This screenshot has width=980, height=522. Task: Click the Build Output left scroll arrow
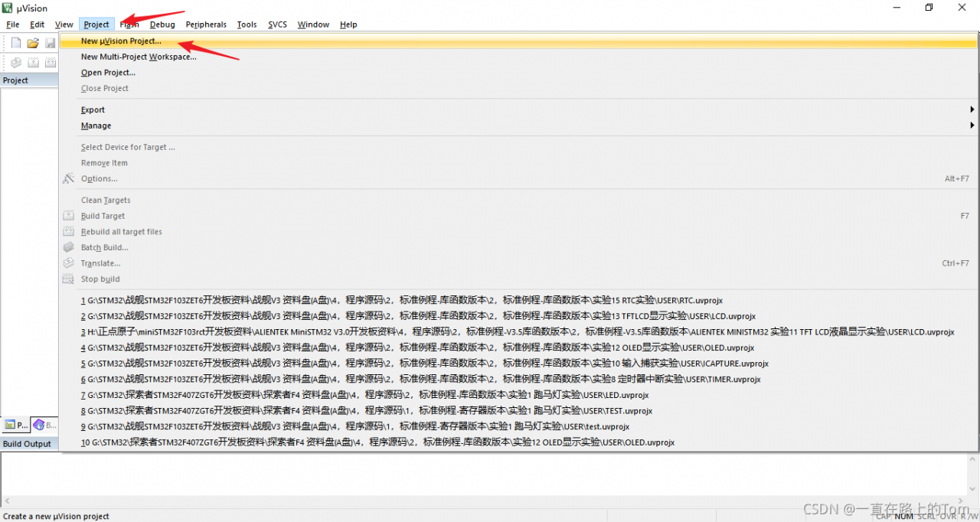[6, 501]
